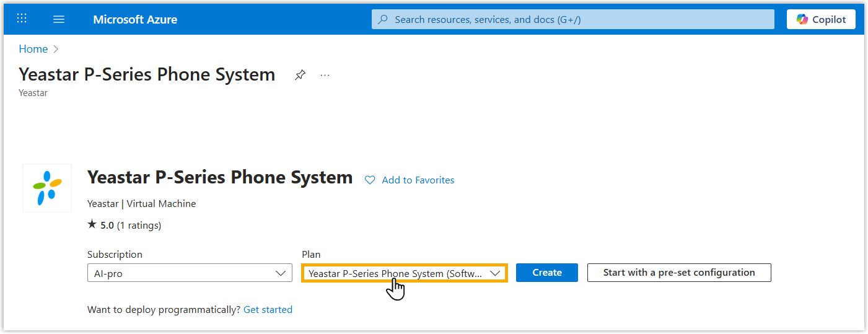Click the heart favorites icon
The width and height of the screenshot is (868, 334).
(370, 180)
